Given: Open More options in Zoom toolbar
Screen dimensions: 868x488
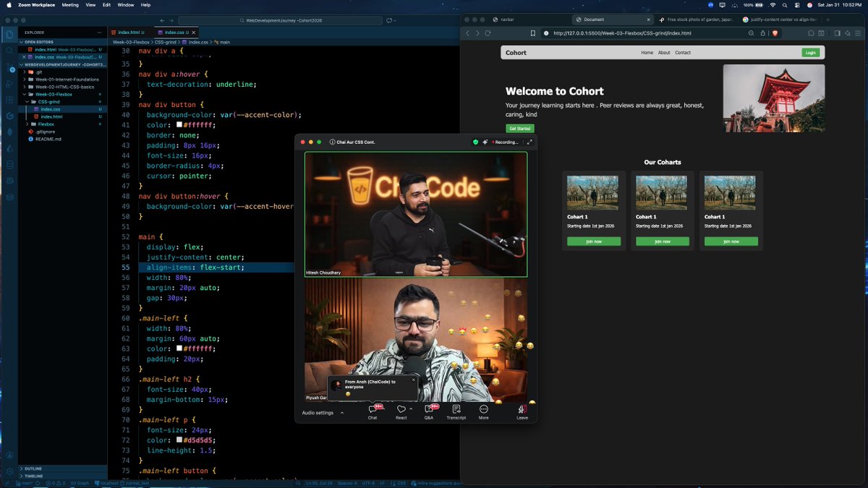Looking at the screenshot, I should [x=483, y=411].
